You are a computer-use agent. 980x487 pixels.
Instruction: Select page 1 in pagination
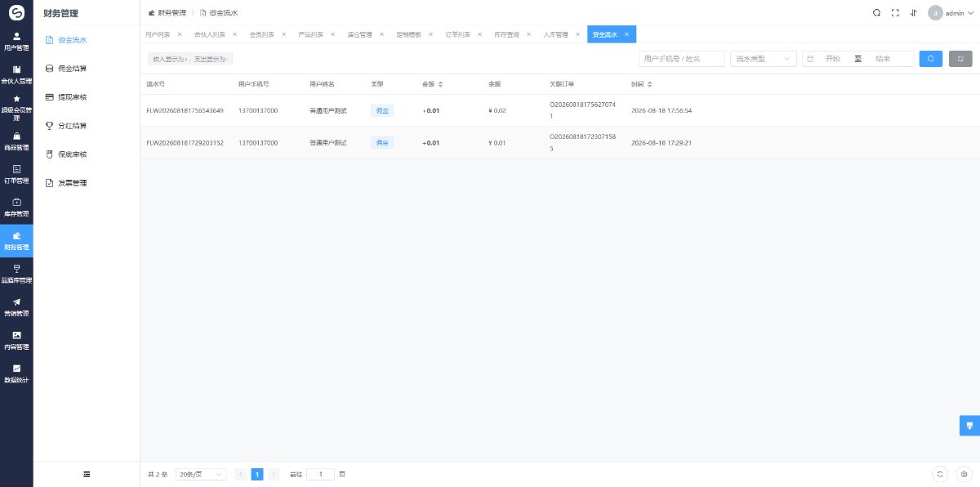pyautogui.click(x=257, y=474)
